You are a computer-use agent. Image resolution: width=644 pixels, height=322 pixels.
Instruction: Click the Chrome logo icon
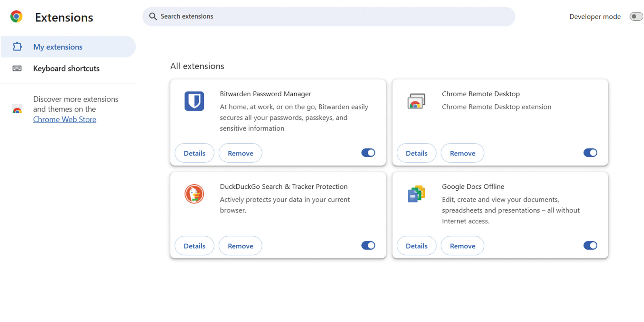coord(16,16)
